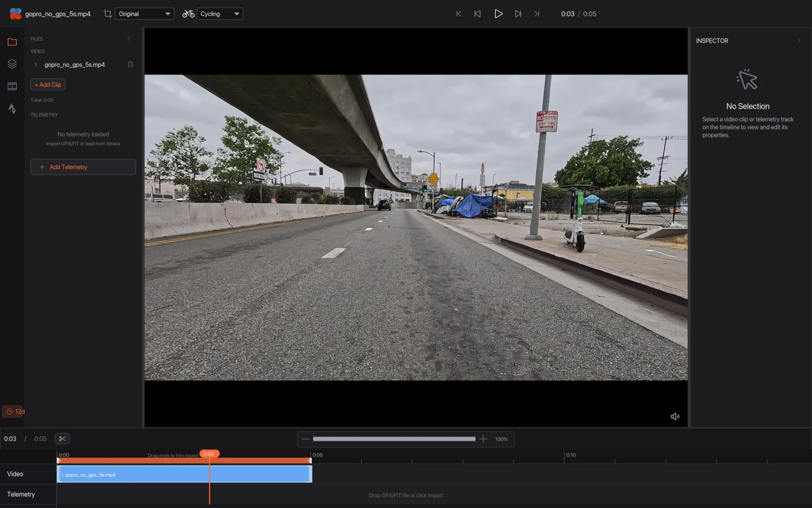The image size is (812, 508).
Task: Click the crop aspect icon
Action: click(x=108, y=14)
